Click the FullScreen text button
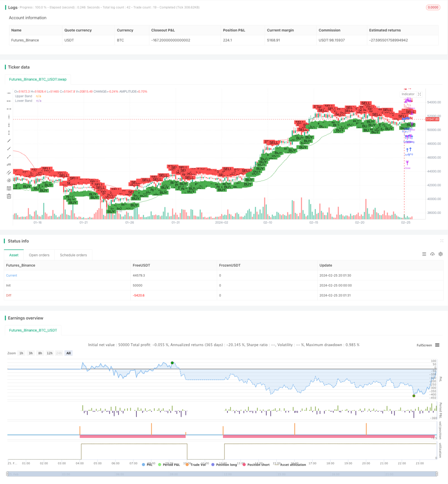Image resolution: width=448 pixels, height=484 pixels. point(424,345)
